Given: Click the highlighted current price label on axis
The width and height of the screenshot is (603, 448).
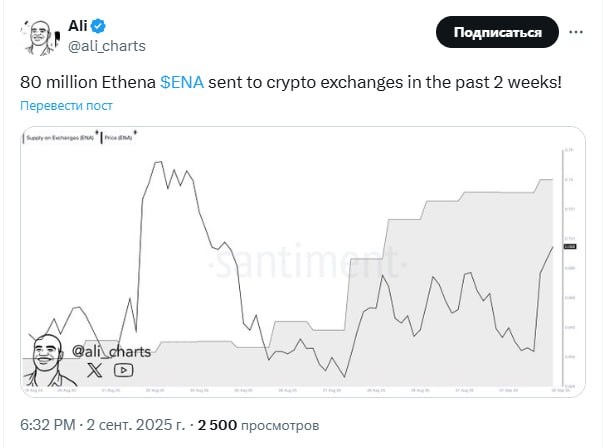Looking at the screenshot, I should point(570,246).
